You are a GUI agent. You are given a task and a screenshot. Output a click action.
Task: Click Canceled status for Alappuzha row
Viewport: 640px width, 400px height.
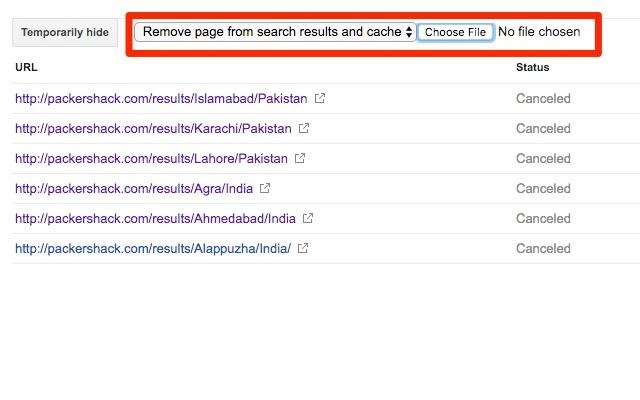[543, 249]
